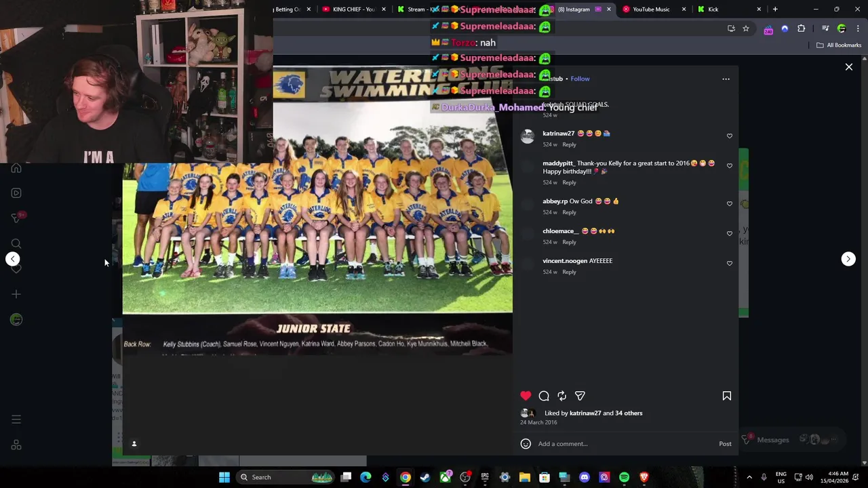Reply to vincent.noogen's comment
The height and width of the screenshot is (488, 868).
click(x=569, y=272)
